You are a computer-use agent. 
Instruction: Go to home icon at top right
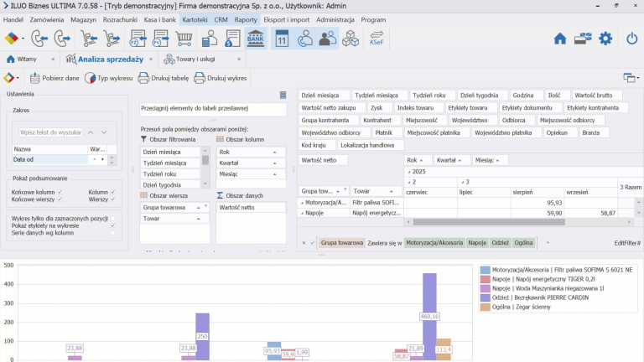560,39
